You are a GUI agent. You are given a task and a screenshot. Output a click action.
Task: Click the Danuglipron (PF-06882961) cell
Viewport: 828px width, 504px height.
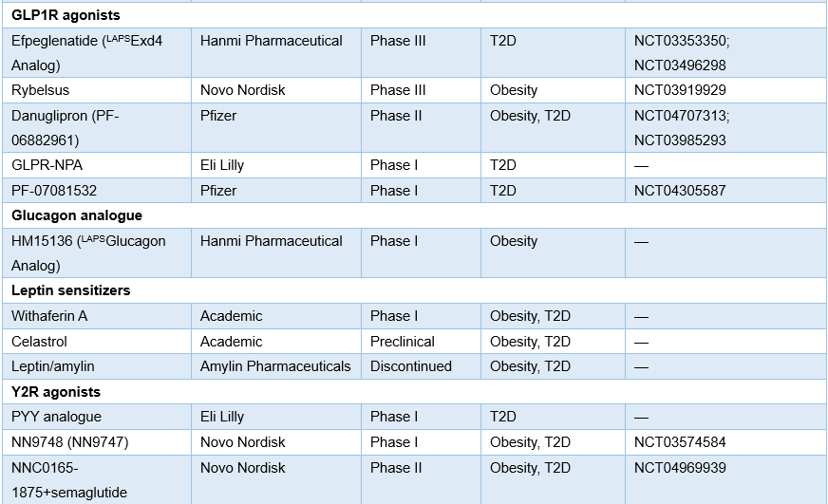(97, 128)
